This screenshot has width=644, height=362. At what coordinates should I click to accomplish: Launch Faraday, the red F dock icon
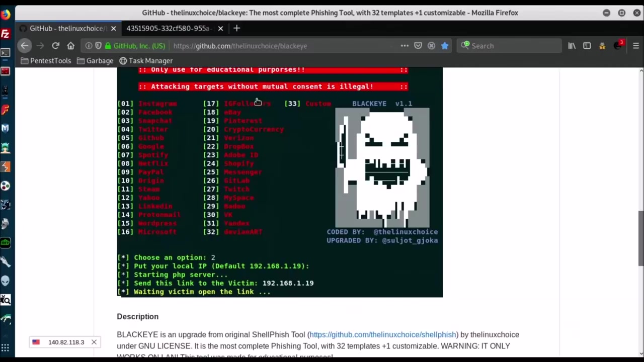click(x=5, y=109)
